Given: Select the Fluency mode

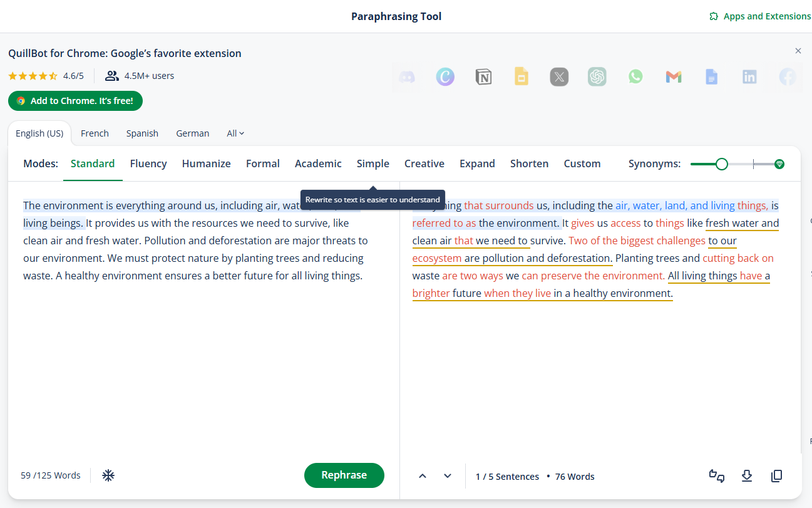Looking at the screenshot, I should [148, 163].
